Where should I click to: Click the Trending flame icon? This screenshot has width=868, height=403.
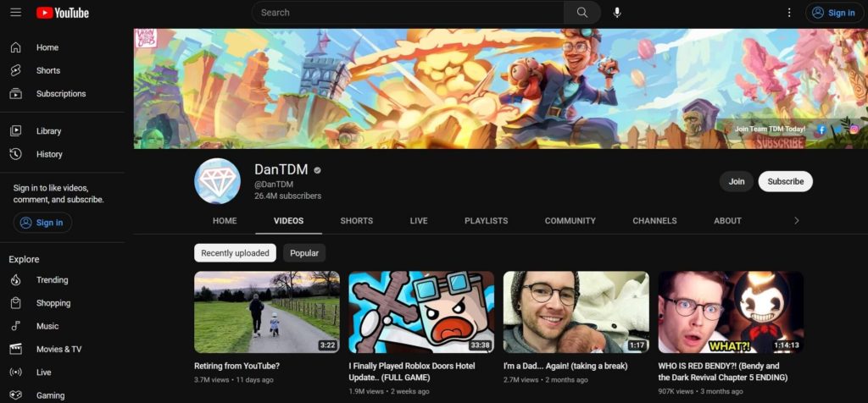pyautogui.click(x=15, y=279)
